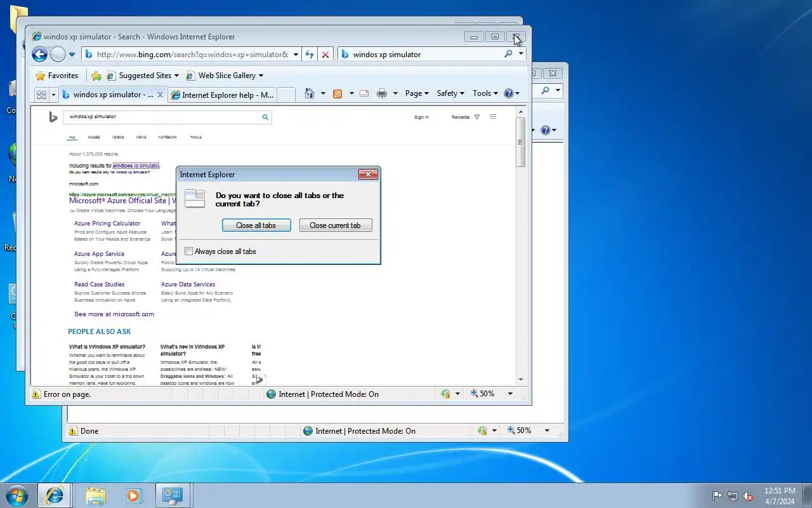
Task: Click the blue Help question mark icon
Action: [508, 93]
